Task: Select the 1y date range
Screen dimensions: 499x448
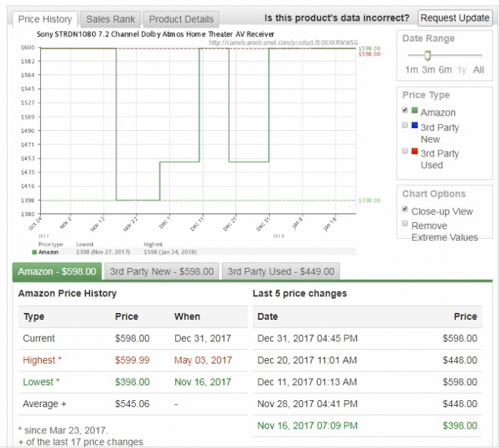Action: 462,70
